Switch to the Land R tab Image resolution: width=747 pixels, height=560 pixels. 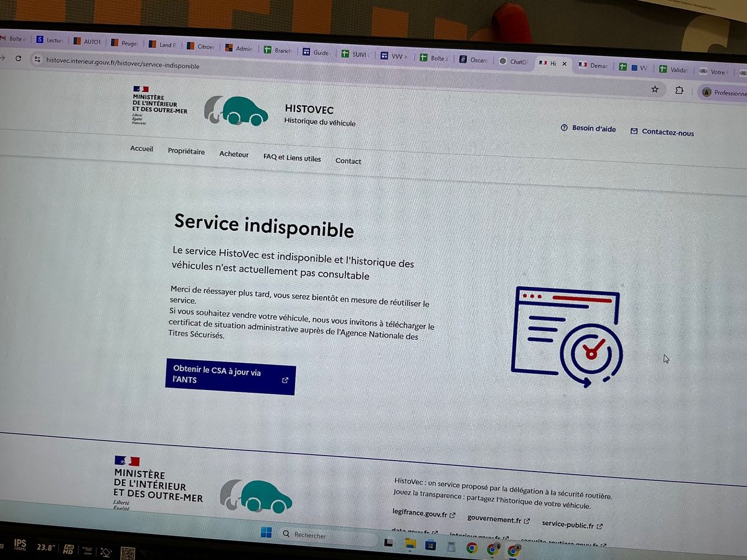162,45
